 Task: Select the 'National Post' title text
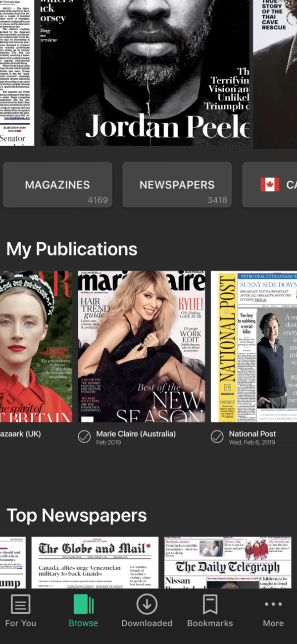tap(252, 433)
